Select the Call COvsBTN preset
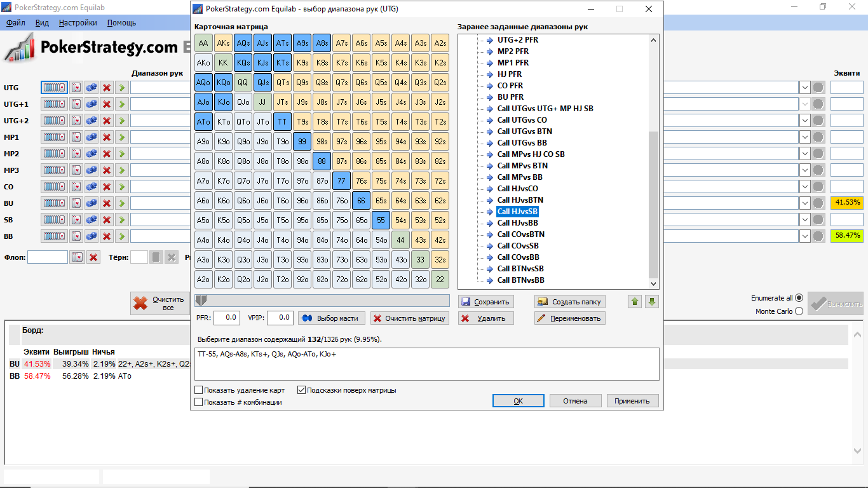Viewport: 868px width, 488px height. point(520,234)
